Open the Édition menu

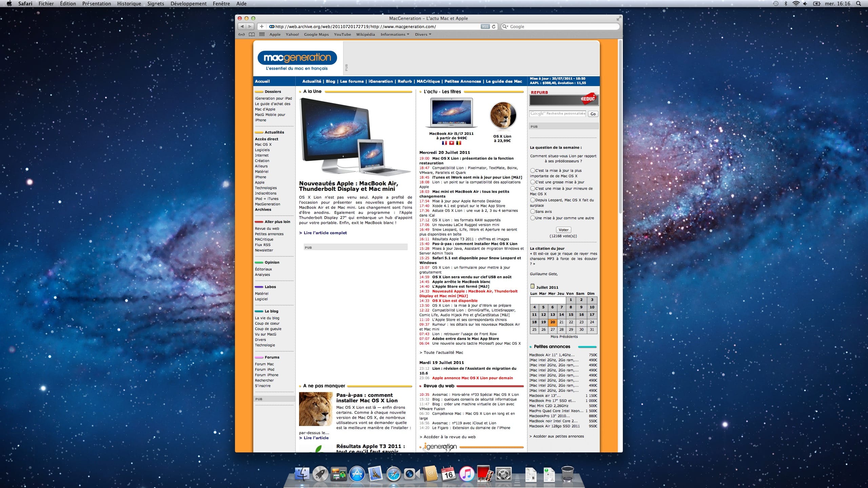68,4
